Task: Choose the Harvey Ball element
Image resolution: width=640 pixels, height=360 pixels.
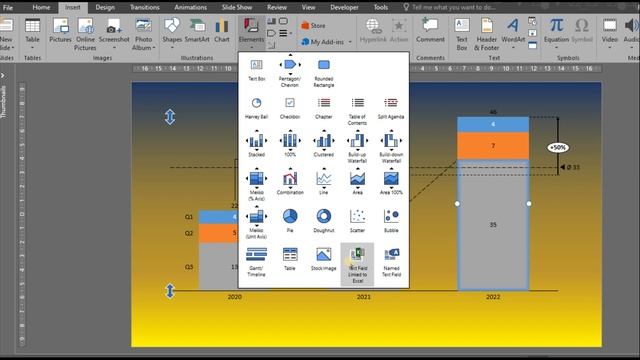Action: (x=256, y=108)
